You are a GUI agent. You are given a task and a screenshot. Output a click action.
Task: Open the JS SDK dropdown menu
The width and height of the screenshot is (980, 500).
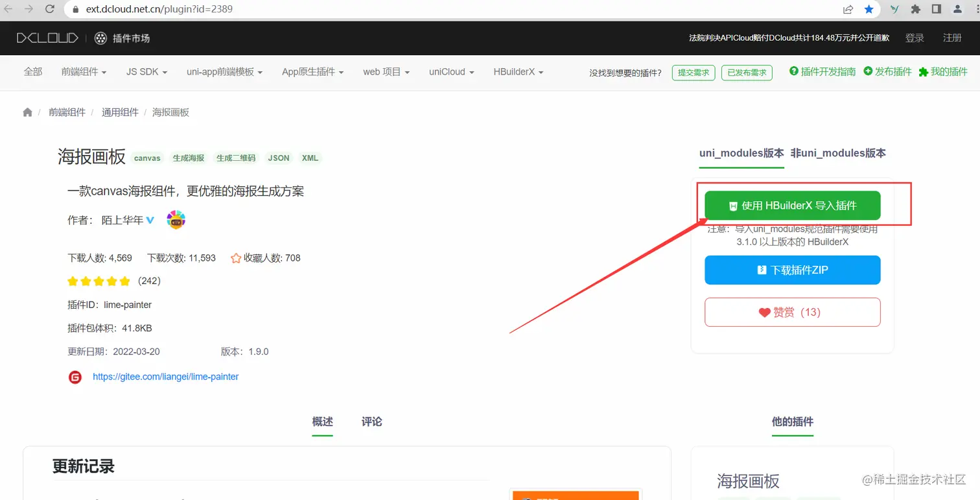146,72
